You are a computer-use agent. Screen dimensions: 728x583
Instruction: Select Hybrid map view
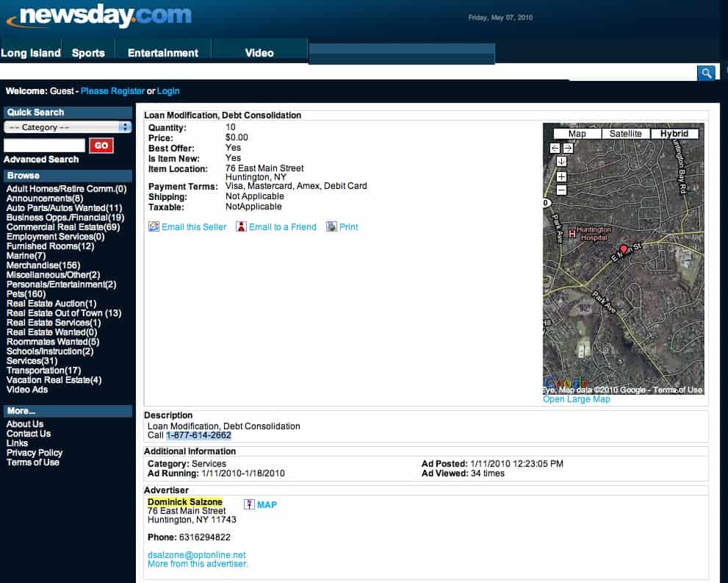click(674, 134)
